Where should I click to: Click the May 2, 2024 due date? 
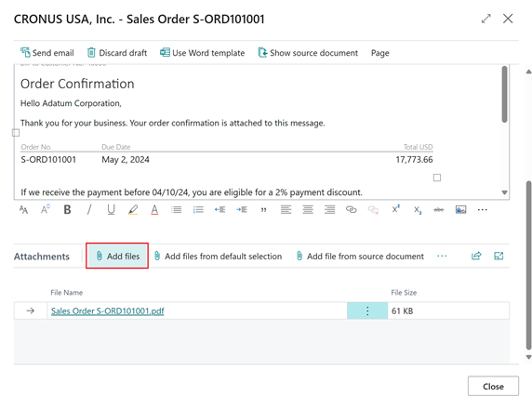(x=126, y=160)
